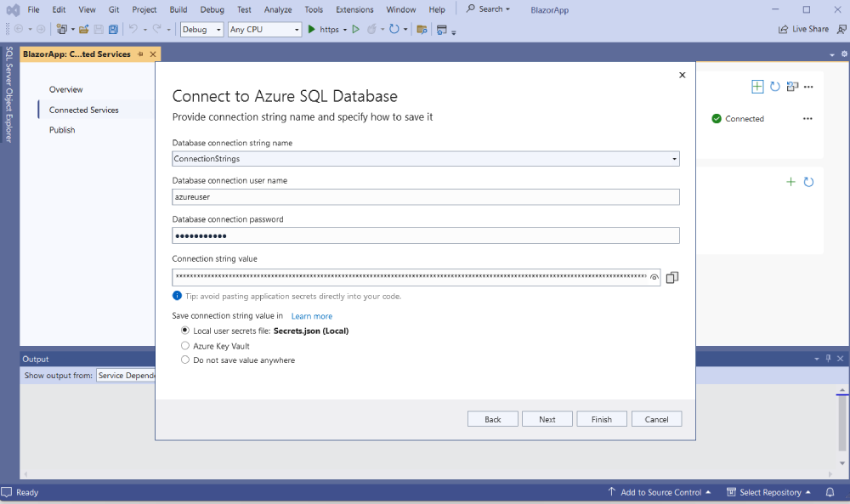Open the SQL Server Object Explorer side tab
850x504 pixels.
click(9, 93)
